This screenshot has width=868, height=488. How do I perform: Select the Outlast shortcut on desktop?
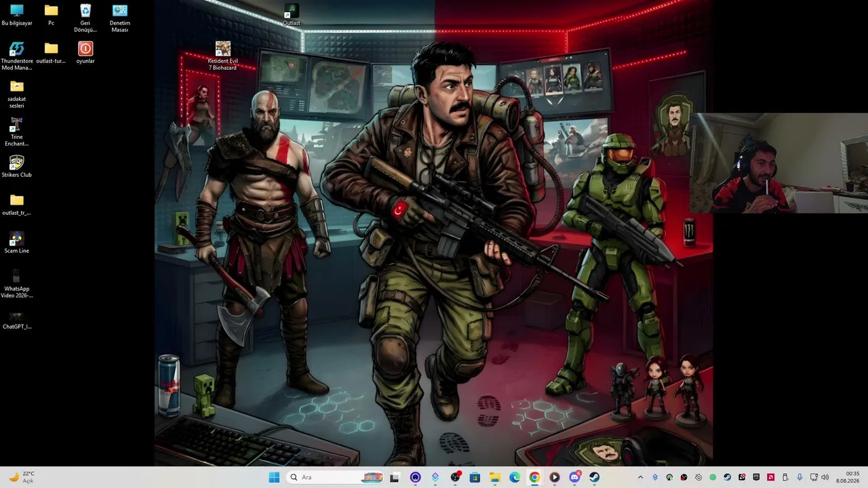(292, 15)
